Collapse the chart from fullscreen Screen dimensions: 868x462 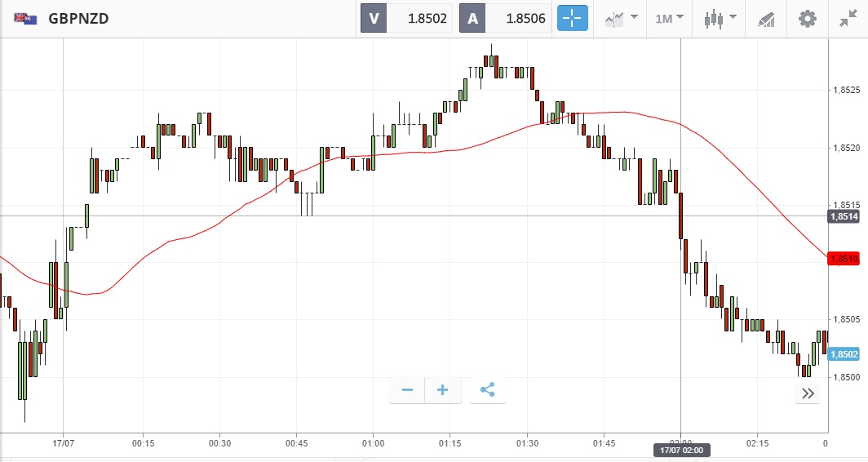point(848,18)
